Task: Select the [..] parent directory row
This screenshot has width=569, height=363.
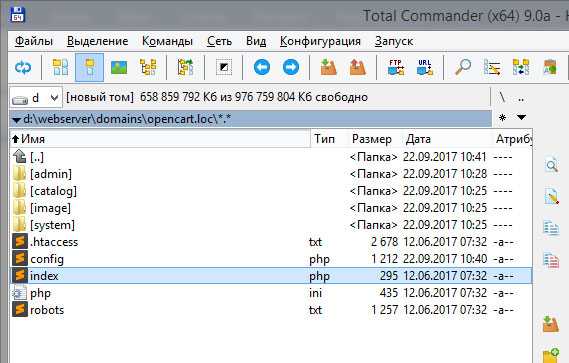Action: pyautogui.click(x=271, y=157)
